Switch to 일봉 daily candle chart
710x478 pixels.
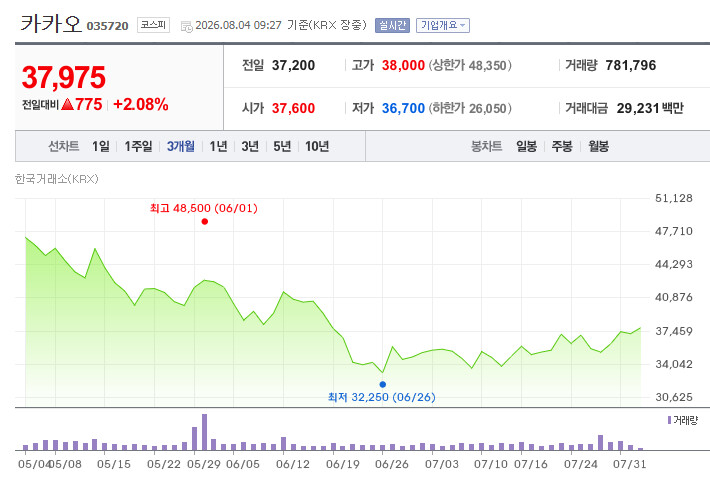526,146
